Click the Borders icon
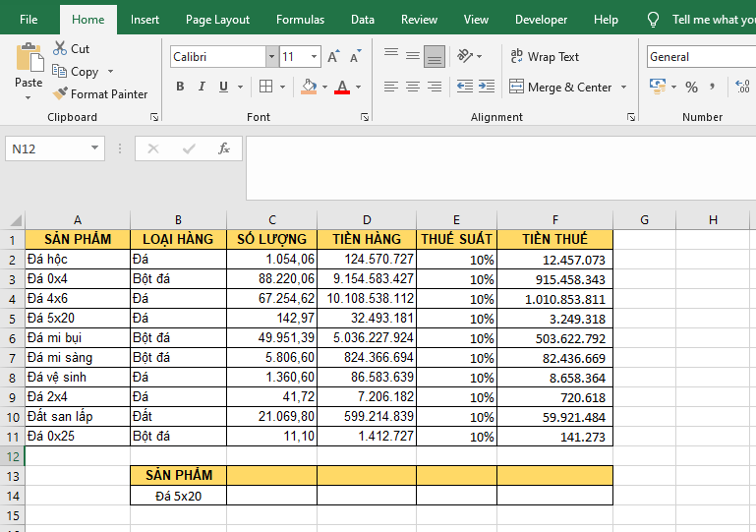 (x=265, y=87)
